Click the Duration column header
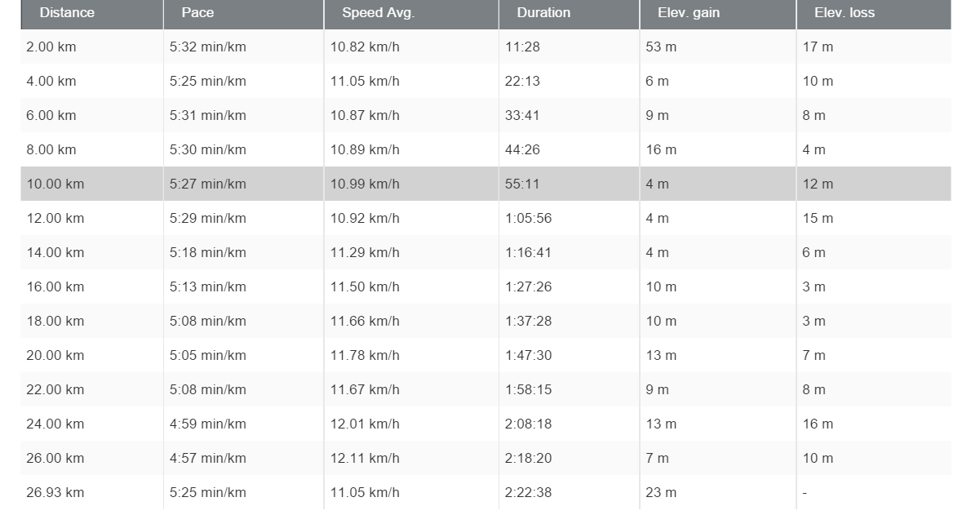 pyautogui.click(x=543, y=13)
